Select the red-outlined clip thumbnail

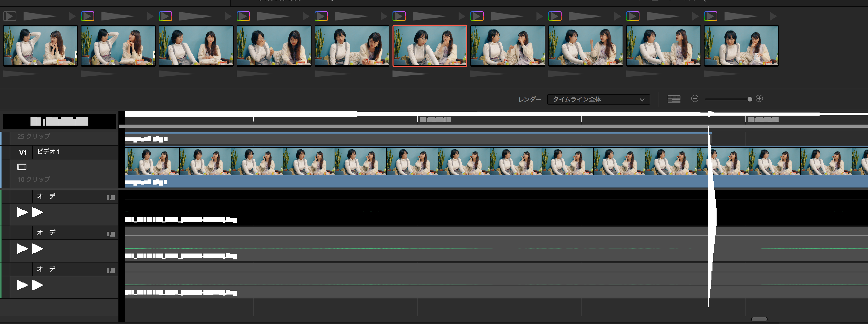pyautogui.click(x=430, y=46)
